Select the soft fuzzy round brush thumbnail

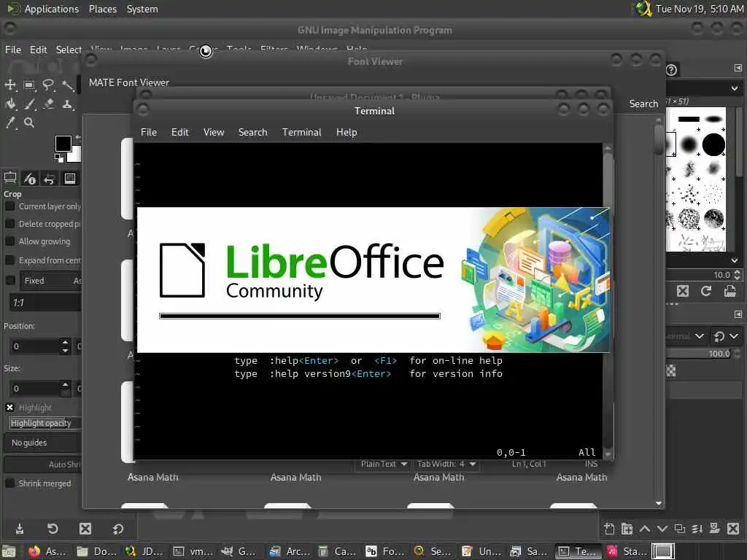tap(689, 144)
